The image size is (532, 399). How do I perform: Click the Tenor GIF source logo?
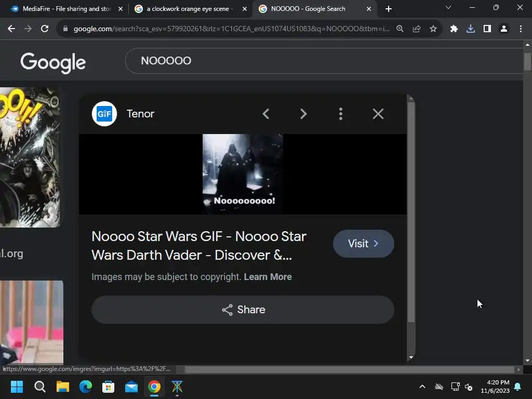pos(104,114)
